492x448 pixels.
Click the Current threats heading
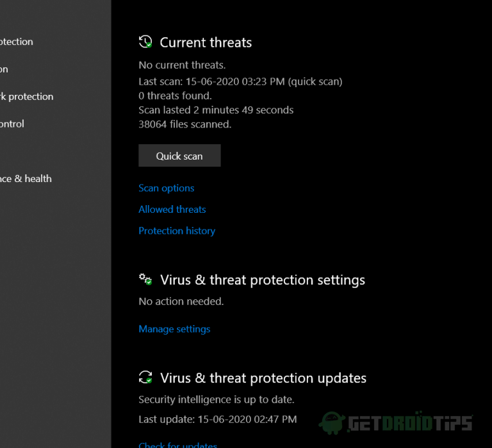click(x=206, y=43)
